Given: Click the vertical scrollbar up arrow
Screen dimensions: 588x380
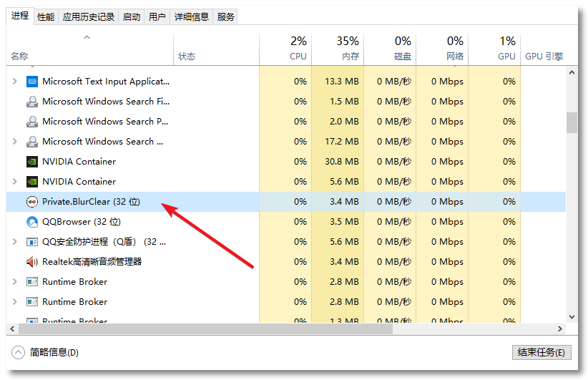Looking at the screenshot, I should point(572,72).
